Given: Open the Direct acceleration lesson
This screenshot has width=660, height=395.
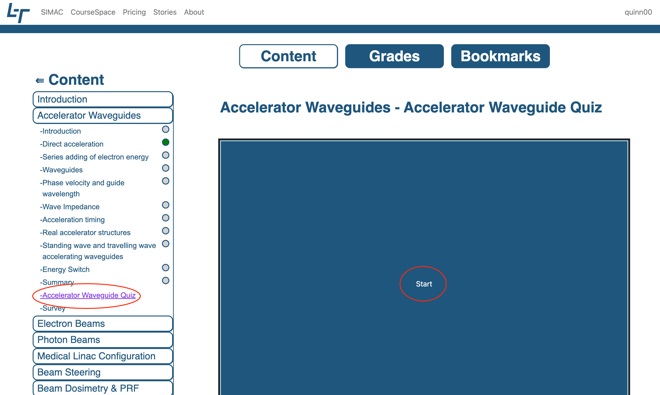Looking at the screenshot, I should 72,144.
